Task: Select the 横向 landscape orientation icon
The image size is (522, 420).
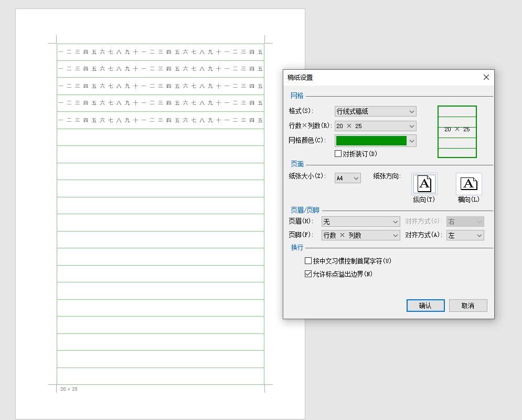Action: pos(468,183)
